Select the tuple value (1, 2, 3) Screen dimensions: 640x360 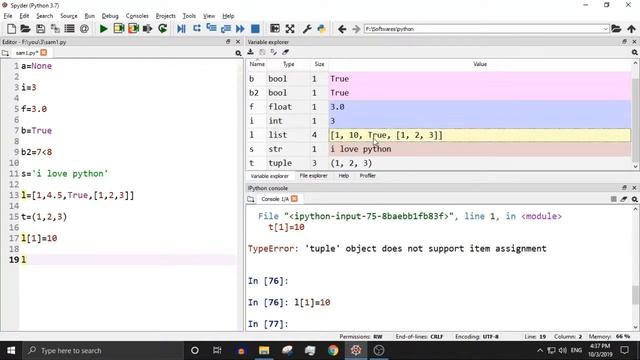point(480,163)
